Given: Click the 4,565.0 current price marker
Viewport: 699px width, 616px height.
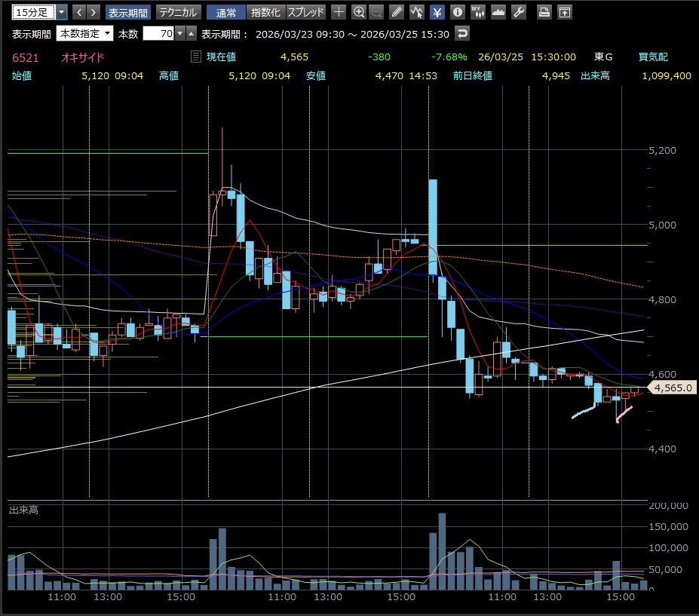Looking at the screenshot, I should tap(670, 388).
